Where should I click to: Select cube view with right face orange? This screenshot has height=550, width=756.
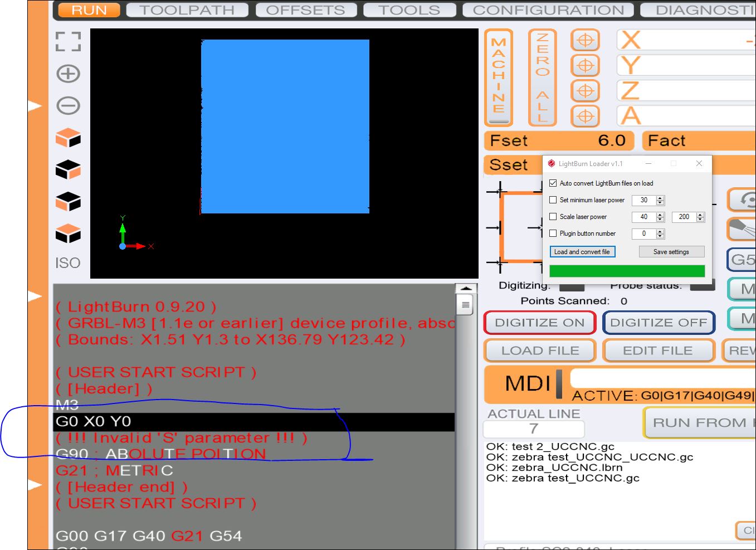[69, 169]
